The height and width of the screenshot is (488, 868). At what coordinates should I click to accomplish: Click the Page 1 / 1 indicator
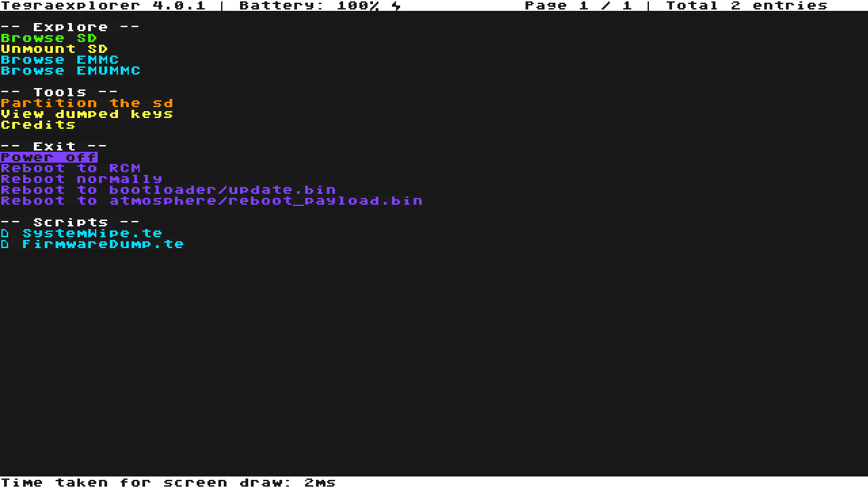578,5
